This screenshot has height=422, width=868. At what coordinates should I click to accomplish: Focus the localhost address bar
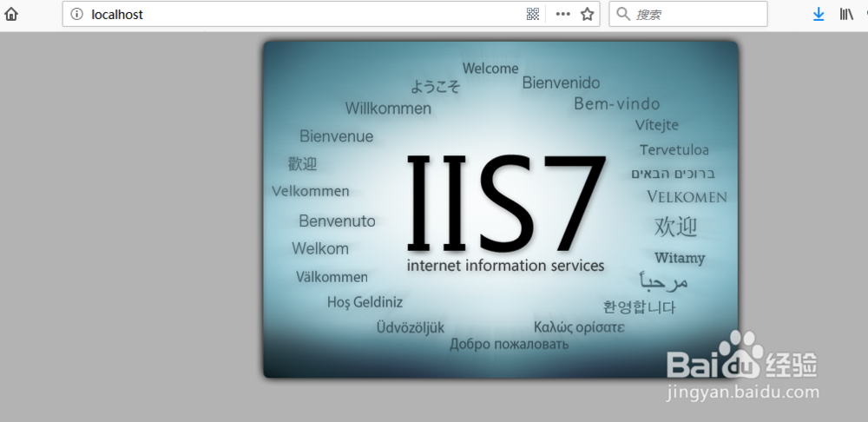[x=331, y=15]
